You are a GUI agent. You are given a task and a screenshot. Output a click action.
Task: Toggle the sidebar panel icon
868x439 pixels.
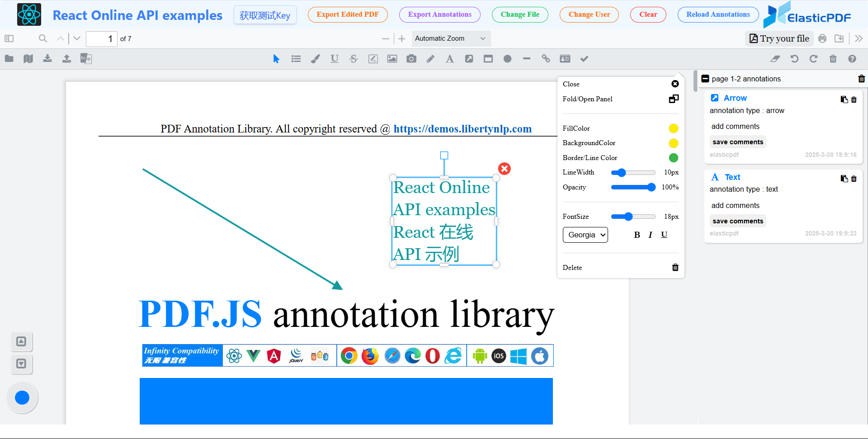[x=9, y=39]
